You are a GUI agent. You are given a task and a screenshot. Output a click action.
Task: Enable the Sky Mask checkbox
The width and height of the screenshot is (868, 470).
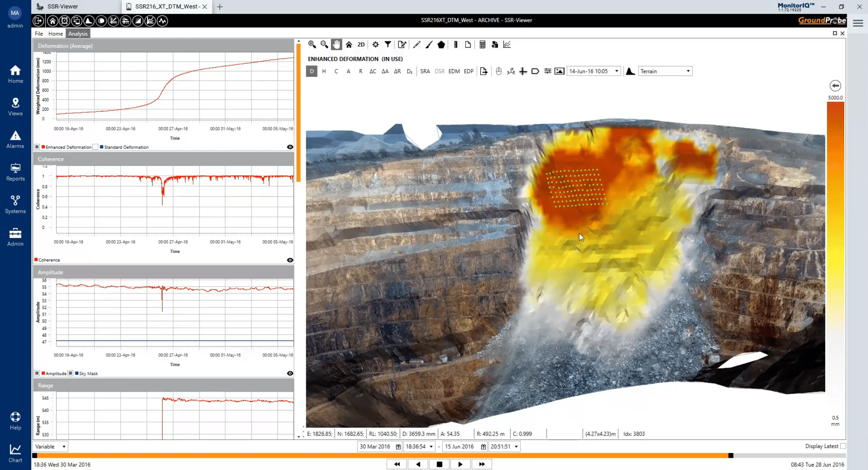coord(71,373)
